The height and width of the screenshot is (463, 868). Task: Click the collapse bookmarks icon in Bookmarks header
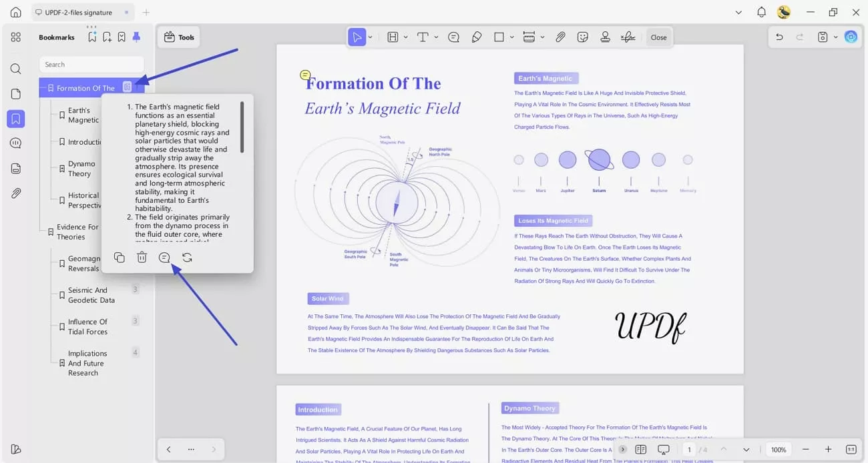122,37
